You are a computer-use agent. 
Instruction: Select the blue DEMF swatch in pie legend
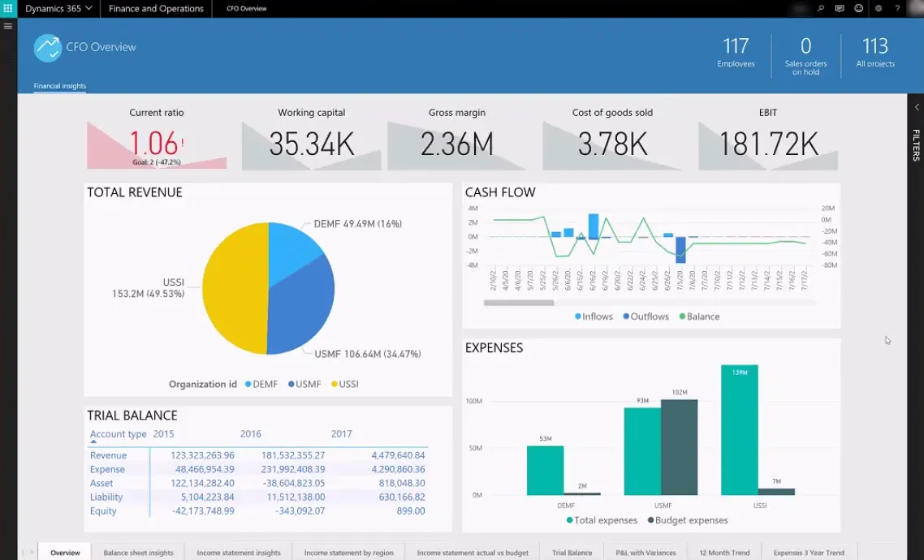click(x=248, y=384)
